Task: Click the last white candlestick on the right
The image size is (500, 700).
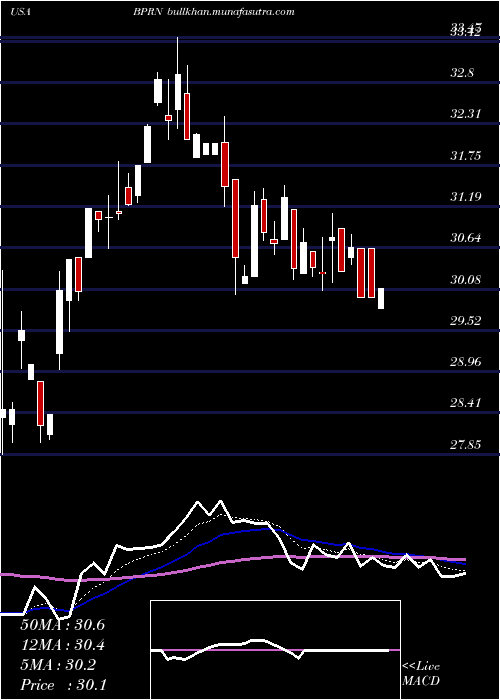Action: click(381, 298)
